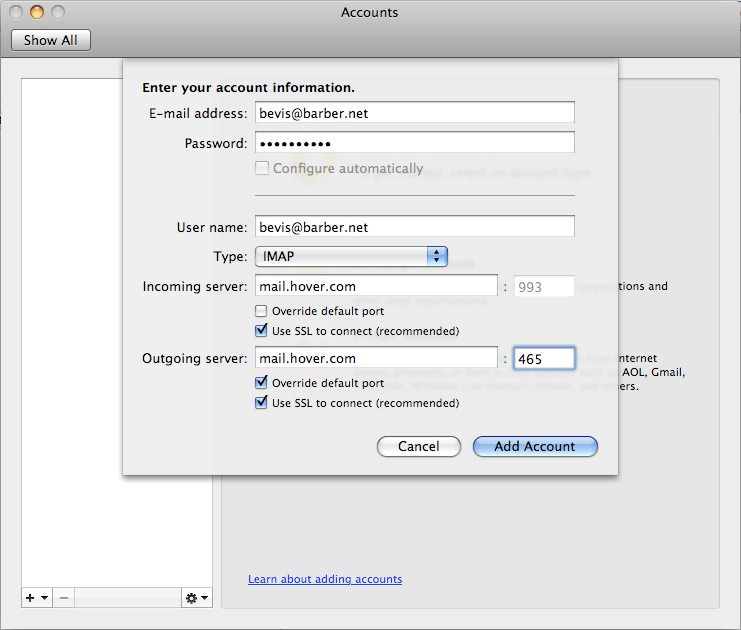The image size is (741, 630).
Task: Click the User name field
Action: point(414,227)
